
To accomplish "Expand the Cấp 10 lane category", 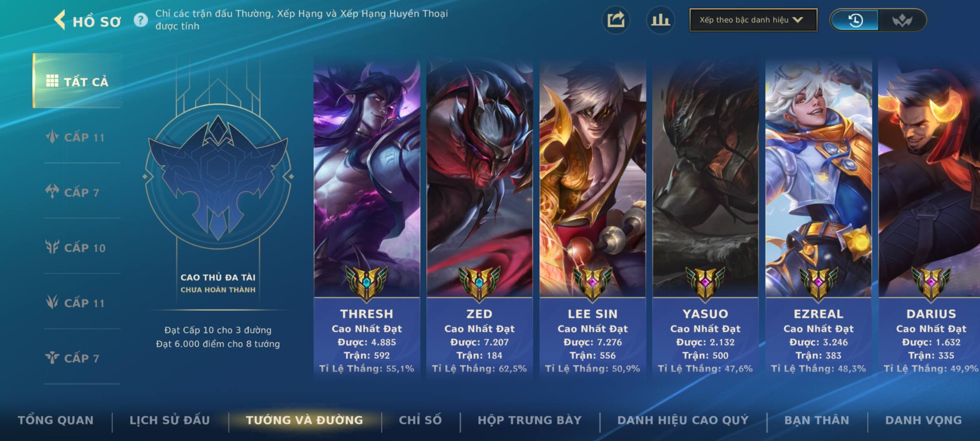I will tap(76, 247).
